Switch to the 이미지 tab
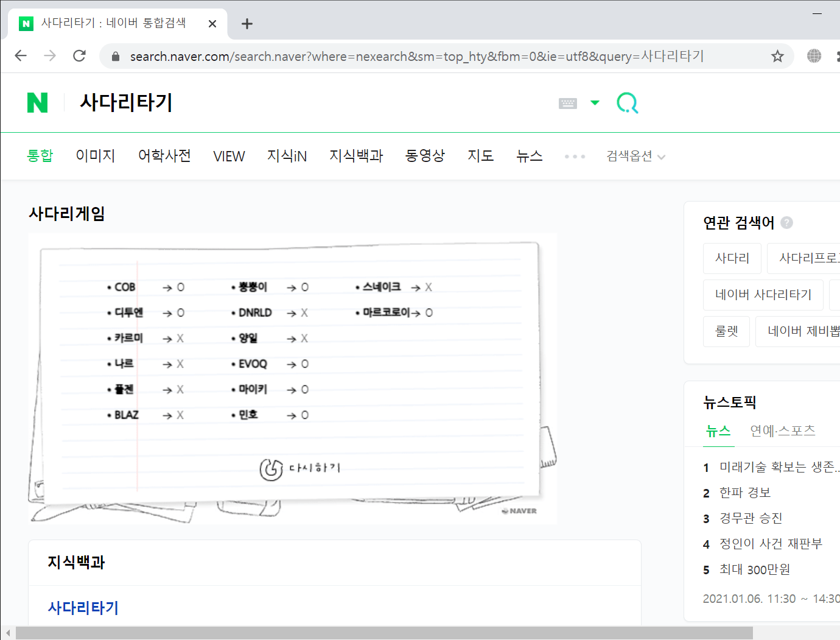The height and width of the screenshot is (640, 840). click(96, 156)
